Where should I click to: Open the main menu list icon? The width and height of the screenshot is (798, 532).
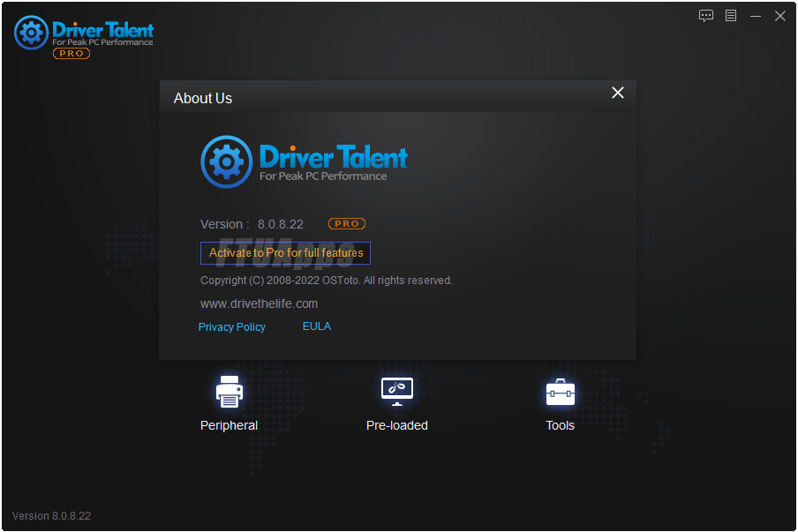click(x=731, y=16)
